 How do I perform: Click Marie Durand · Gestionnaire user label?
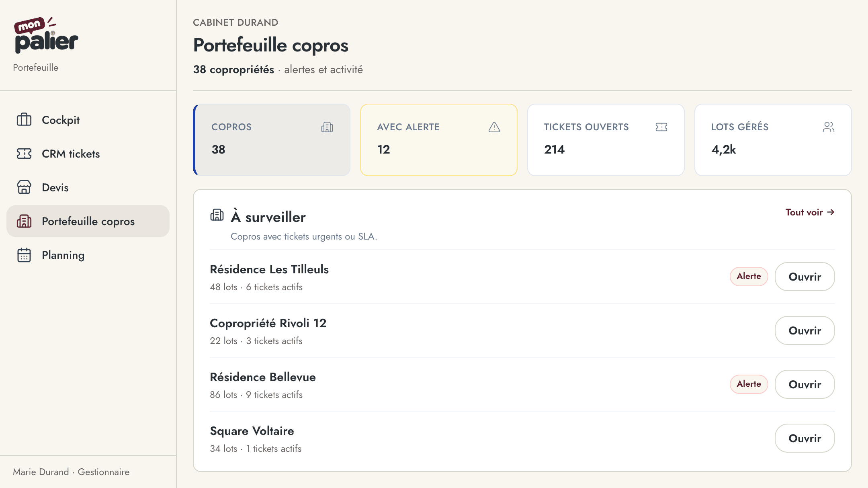click(x=71, y=472)
